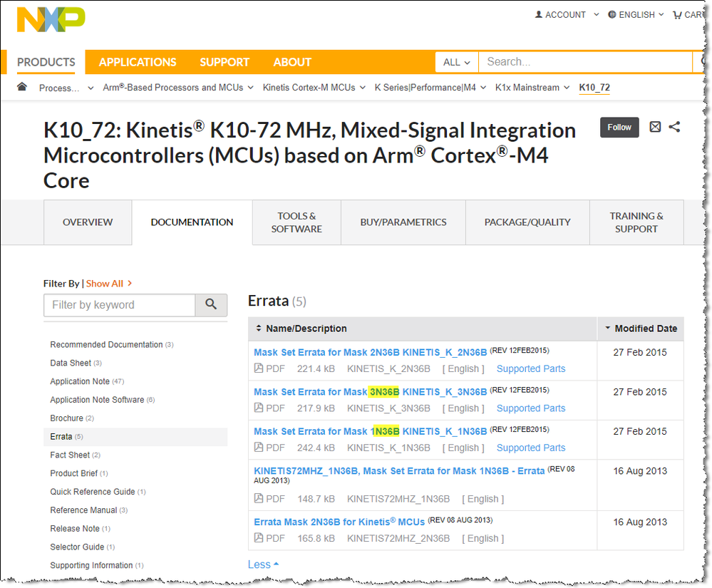Open the PRODUCTS menu
The image size is (712, 588).
[46, 62]
